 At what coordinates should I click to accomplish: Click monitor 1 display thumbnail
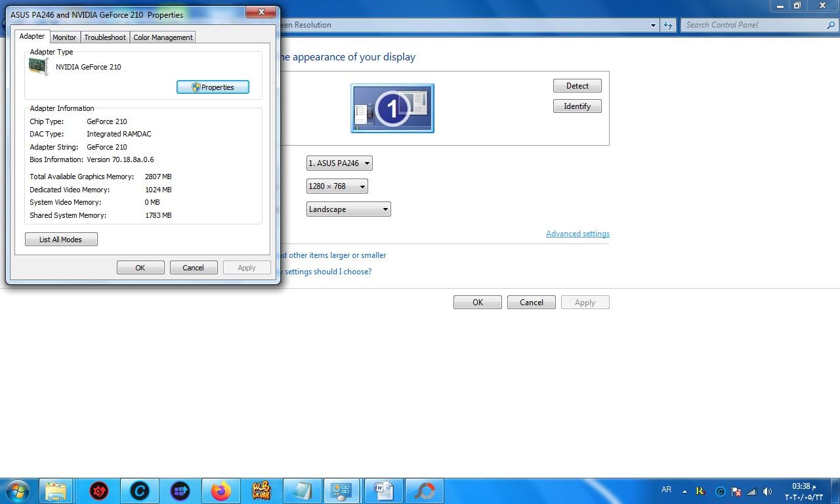click(392, 108)
